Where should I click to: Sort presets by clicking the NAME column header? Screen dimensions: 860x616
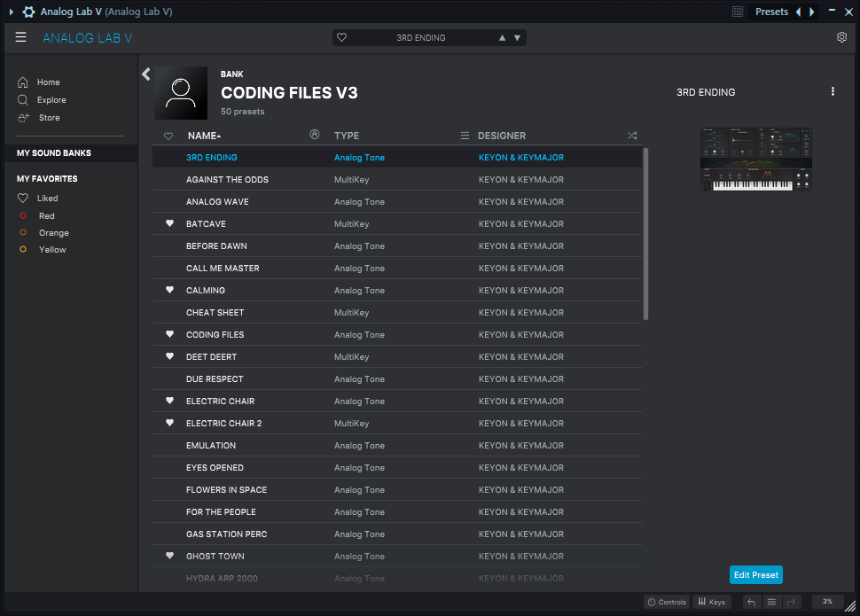[202, 136]
